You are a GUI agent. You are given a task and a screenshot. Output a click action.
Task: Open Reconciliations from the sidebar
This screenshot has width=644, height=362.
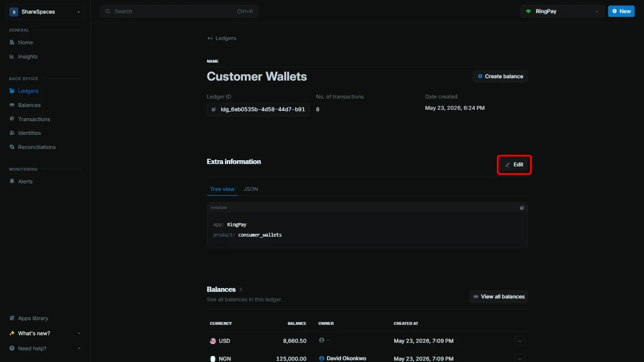point(37,147)
